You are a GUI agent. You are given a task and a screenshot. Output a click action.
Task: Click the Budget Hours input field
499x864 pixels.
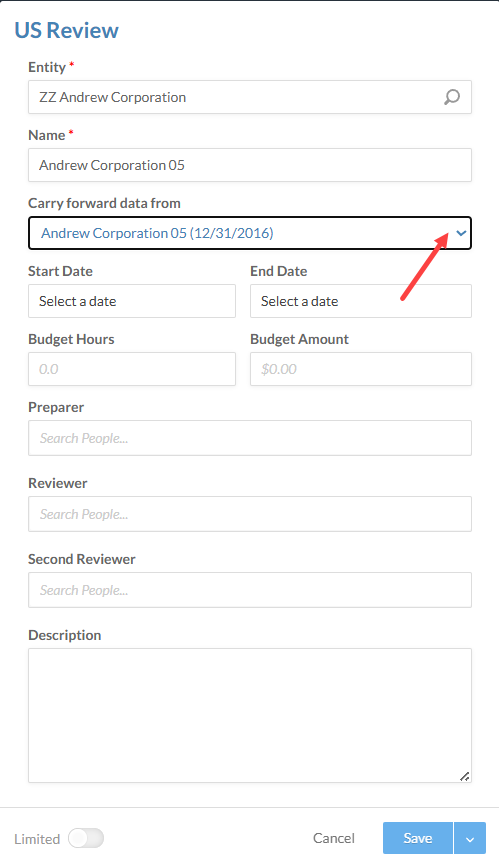[x=132, y=369]
